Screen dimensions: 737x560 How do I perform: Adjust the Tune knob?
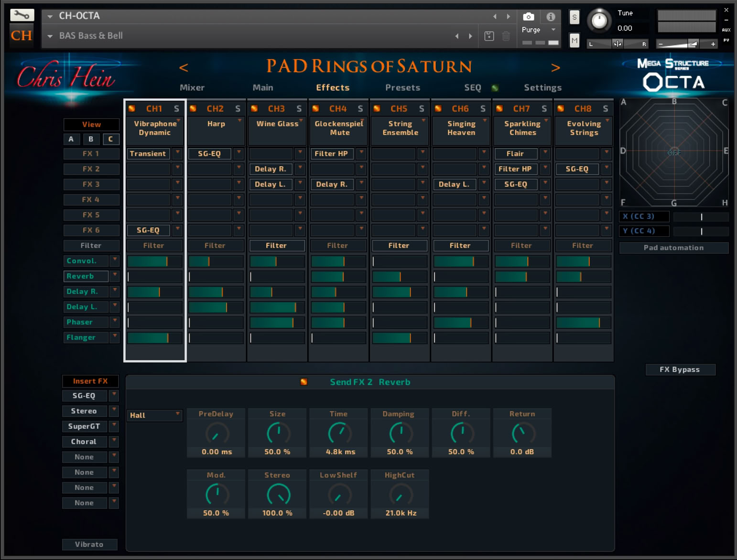click(x=599, y=21)
